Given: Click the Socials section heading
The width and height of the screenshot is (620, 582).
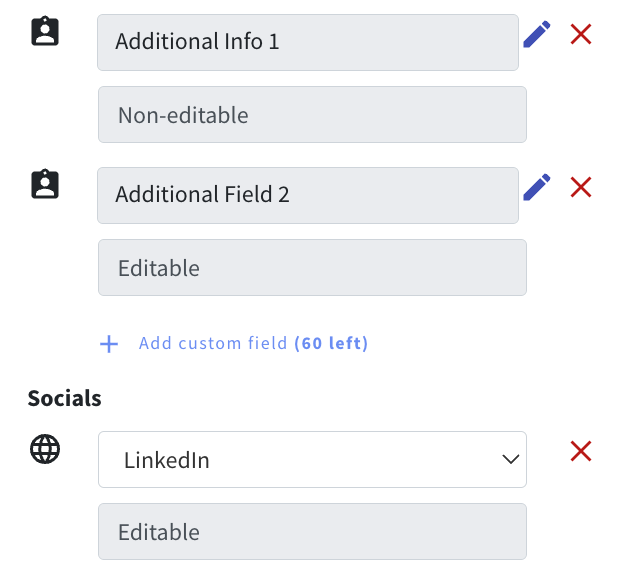Looking at the screenshot, I should click(x=64, y=398).
